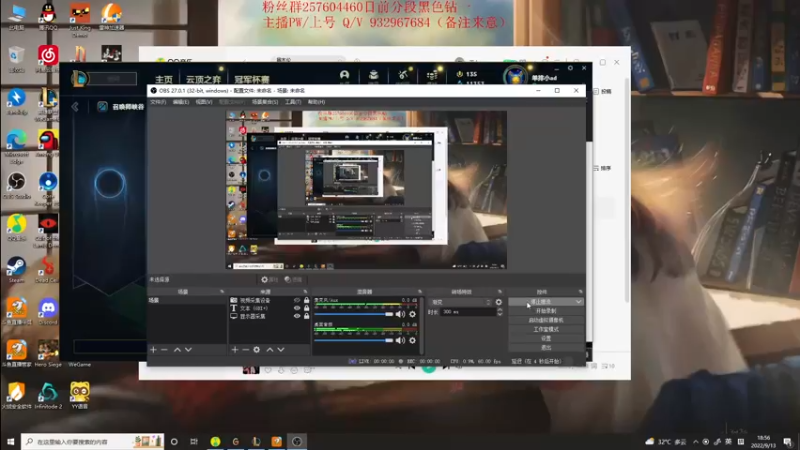Open the OBS Edit menu
This screenshot has width=800, height=450.
181,102
